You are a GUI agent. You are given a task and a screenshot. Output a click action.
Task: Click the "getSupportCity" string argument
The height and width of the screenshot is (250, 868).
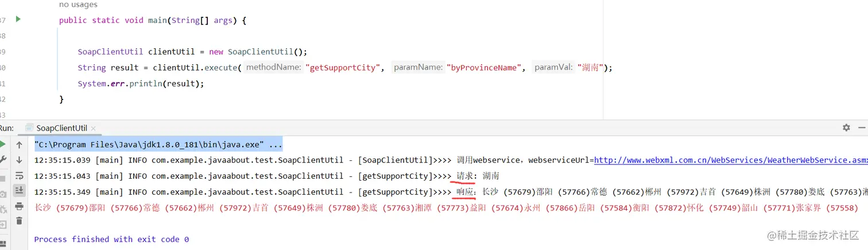point(342,68)
